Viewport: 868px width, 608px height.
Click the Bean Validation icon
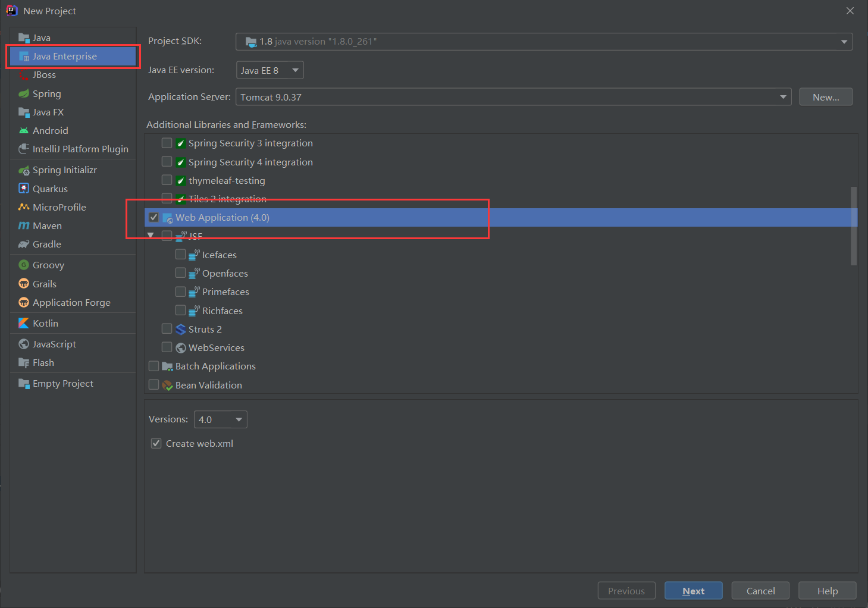click(167, 385)
